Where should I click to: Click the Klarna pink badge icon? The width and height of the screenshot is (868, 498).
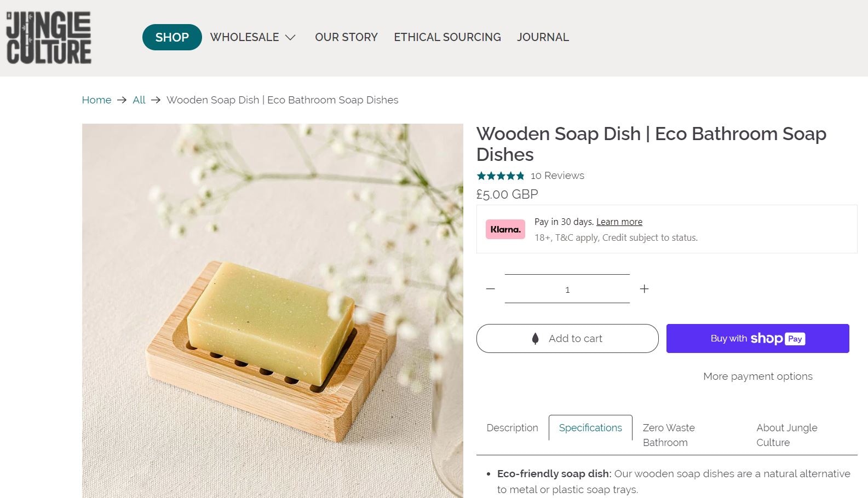click(x=505, y=229)
